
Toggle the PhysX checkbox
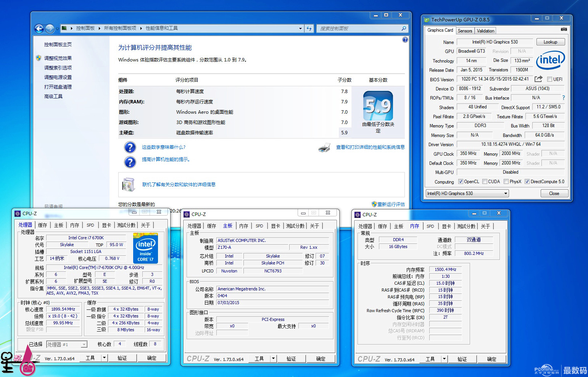point(506,182)
